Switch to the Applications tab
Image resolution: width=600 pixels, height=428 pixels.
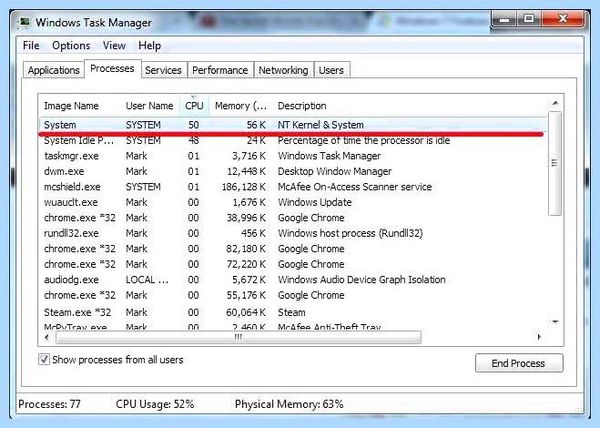coord(54,70)
